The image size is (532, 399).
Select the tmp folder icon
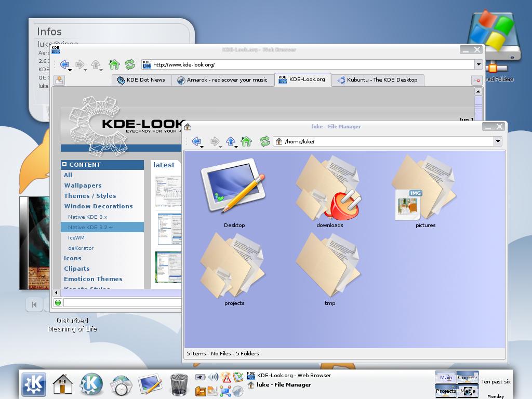(328, 264)
